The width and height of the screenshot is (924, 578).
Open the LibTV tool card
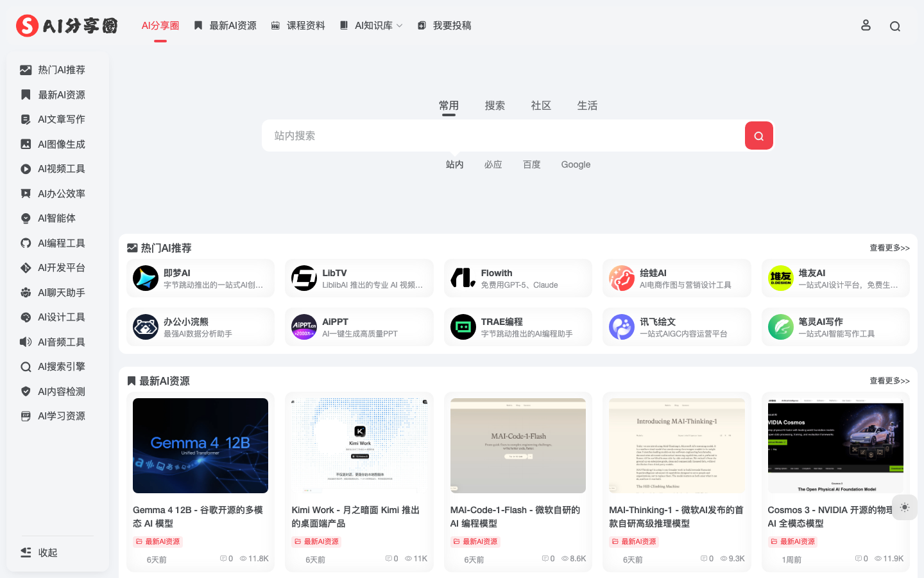click(359, 278)
